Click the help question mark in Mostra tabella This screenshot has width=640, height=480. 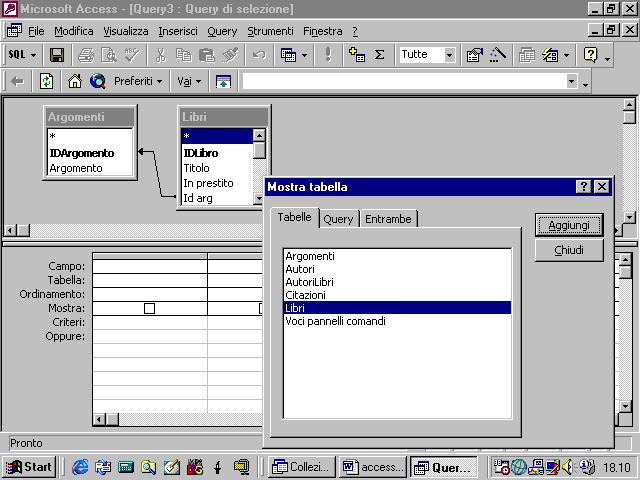coord(583,187)
